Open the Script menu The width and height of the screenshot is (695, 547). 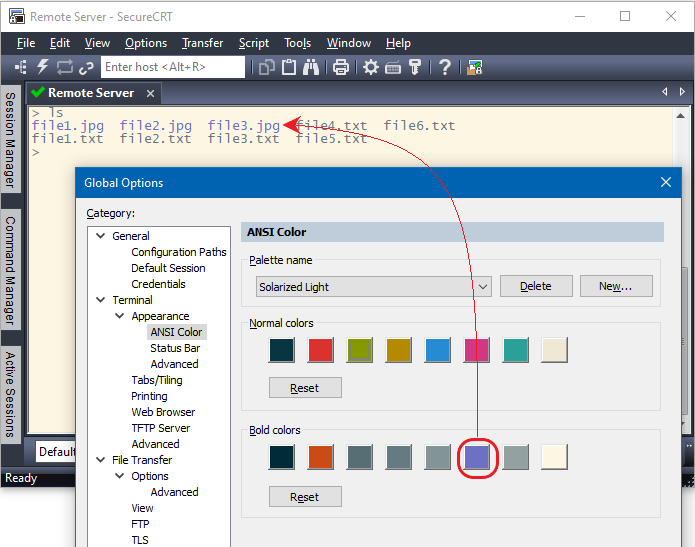click(254, 43)
